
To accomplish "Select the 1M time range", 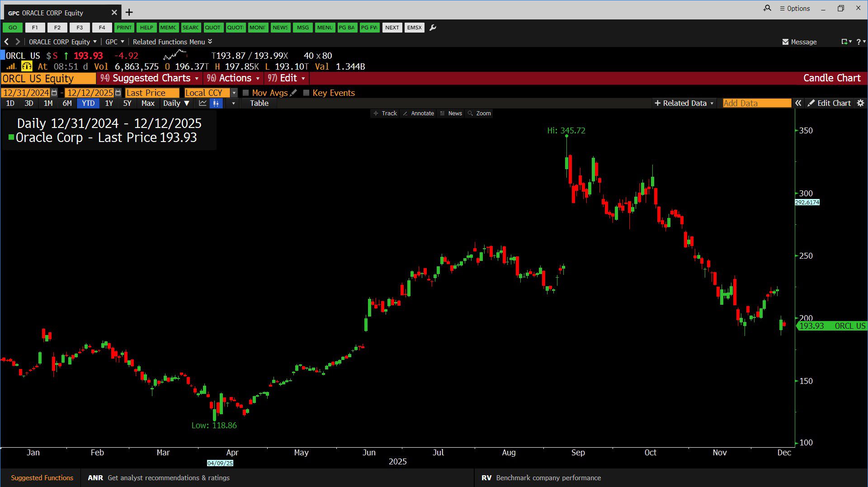I will [48, 103].
